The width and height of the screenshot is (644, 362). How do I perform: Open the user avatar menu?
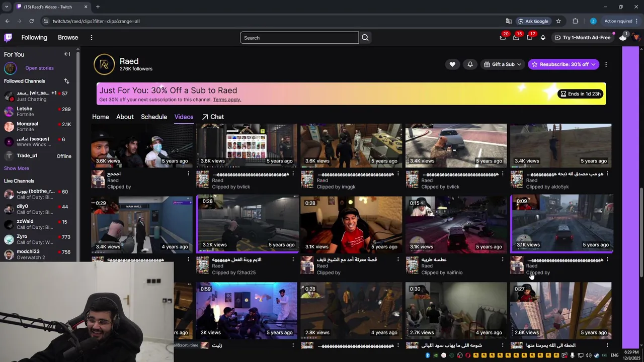click(x=636, y=37)
